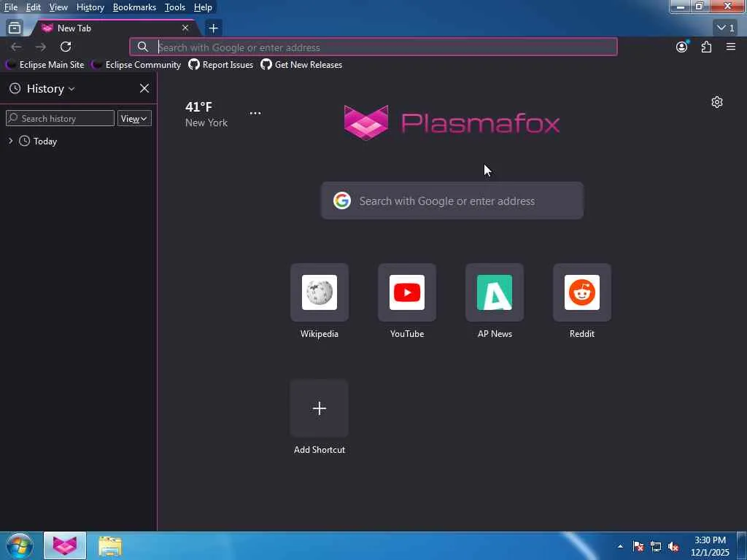The height and width of the screenshot is (560, 747).
Task: Open the hamburger application menu
Action: 731,47
